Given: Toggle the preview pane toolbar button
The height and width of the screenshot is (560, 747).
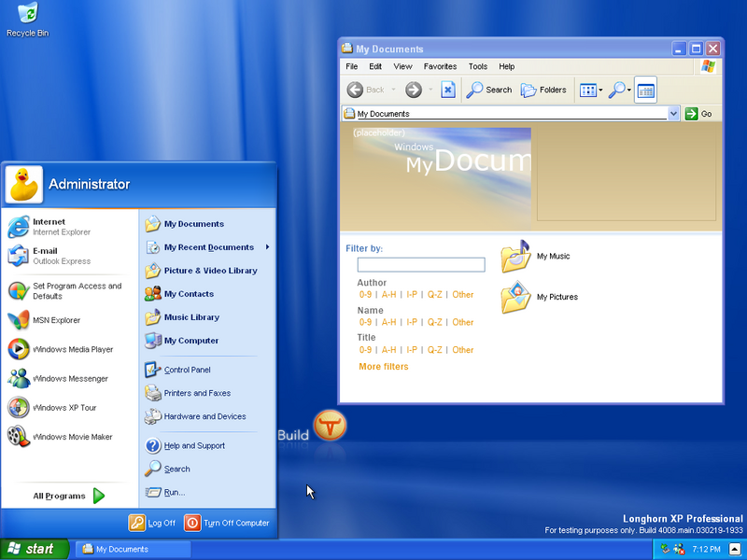Looking at the screenshot, I should click(x=646, y=90).
